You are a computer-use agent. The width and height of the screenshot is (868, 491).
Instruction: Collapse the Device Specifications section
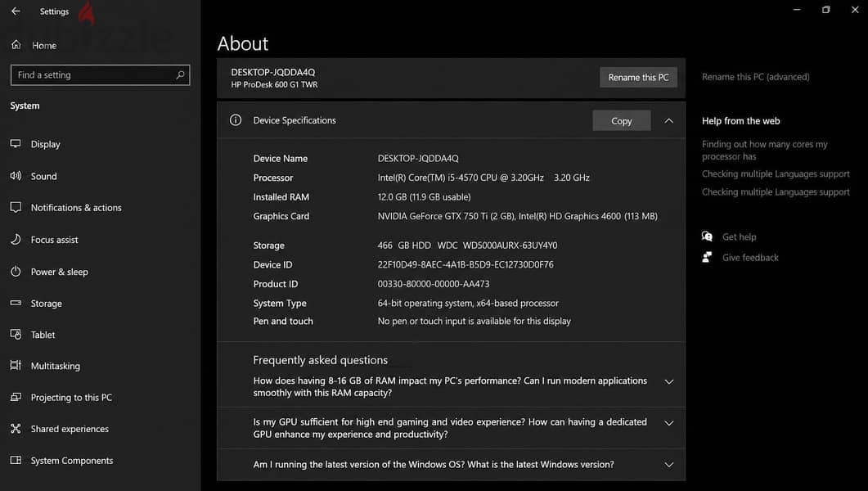[668, 120]
